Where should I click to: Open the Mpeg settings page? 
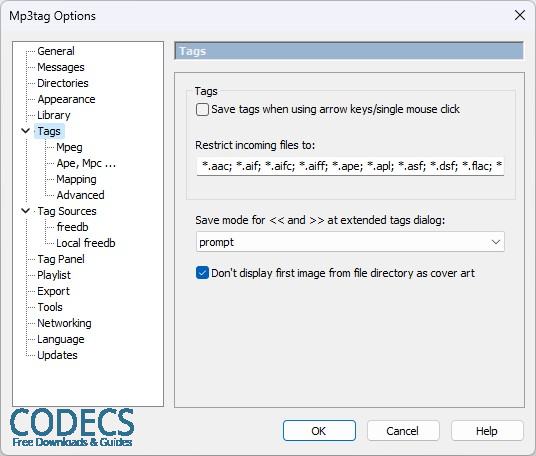point(69,147)
